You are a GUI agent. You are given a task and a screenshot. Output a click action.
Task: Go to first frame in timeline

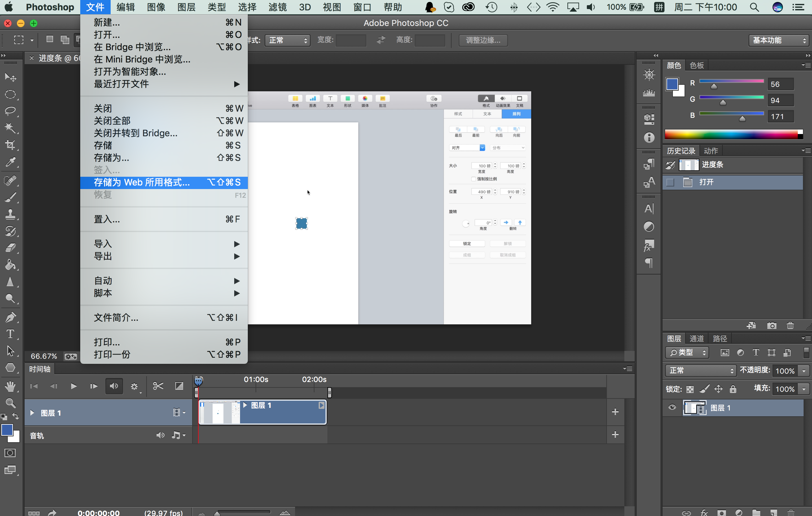point(34,386)
